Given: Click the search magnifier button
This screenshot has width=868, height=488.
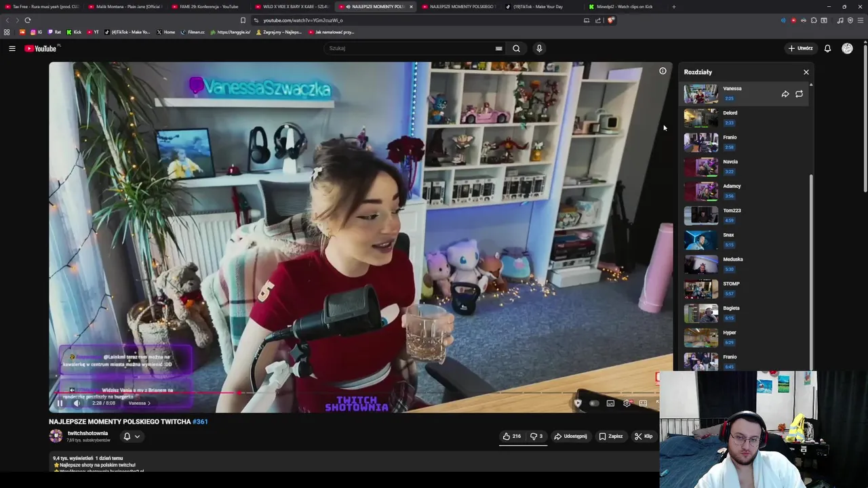Looking at the screenshot, I should coord(516,48).
